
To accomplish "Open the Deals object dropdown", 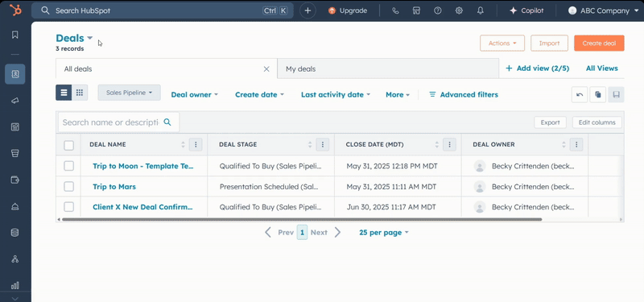I will click(x=74, y=38).
